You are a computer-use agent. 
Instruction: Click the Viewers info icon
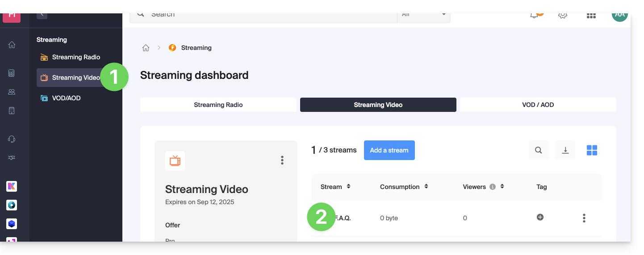tap(493, 187)
